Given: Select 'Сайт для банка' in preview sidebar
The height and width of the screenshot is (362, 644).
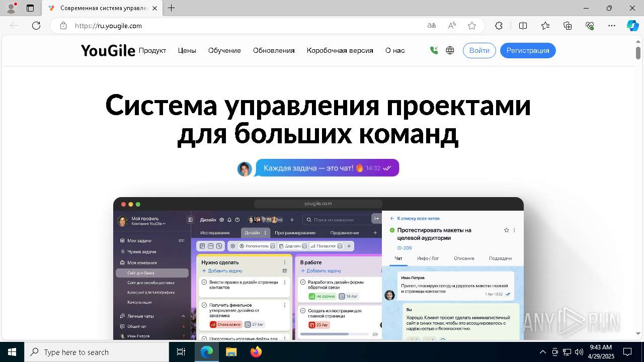Looking at the screenshot, I should coord(152,273).
